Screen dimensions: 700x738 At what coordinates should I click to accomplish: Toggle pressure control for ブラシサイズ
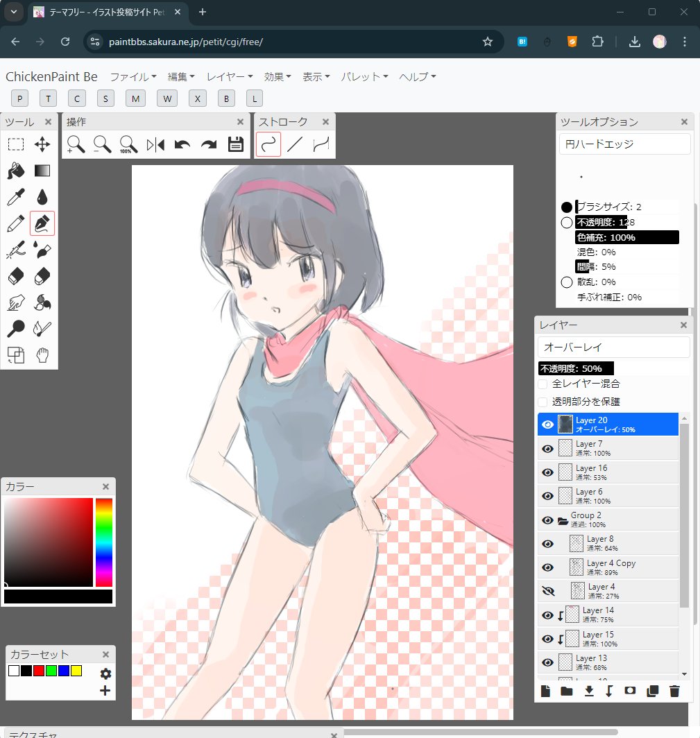(567, 207)
